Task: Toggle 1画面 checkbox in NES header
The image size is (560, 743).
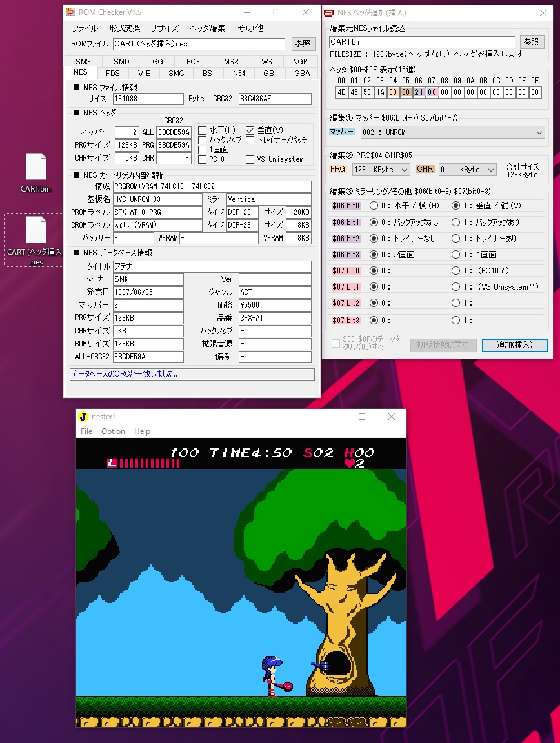Action: click(203, 150)
